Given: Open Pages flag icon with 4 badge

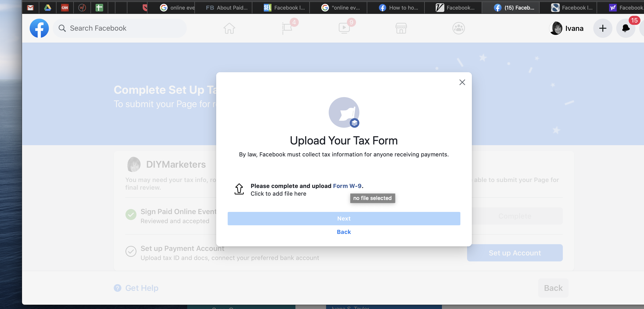Looking at the screenshot, I should 287,28.
